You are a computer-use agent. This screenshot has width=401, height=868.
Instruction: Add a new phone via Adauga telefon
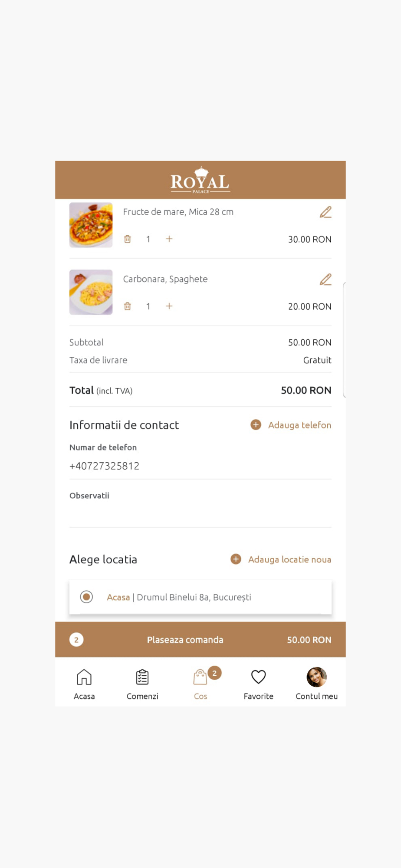coord(291,425)
